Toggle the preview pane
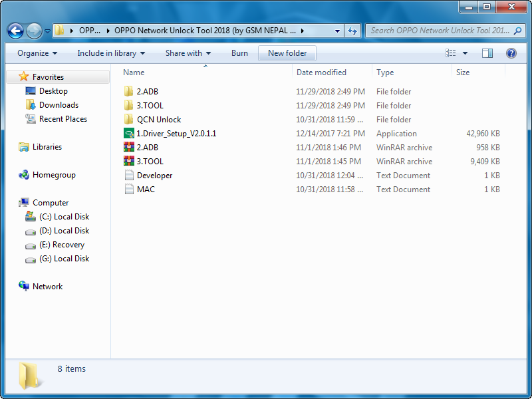Viewport: 532px width, 399px height. [x=487, y=53]
